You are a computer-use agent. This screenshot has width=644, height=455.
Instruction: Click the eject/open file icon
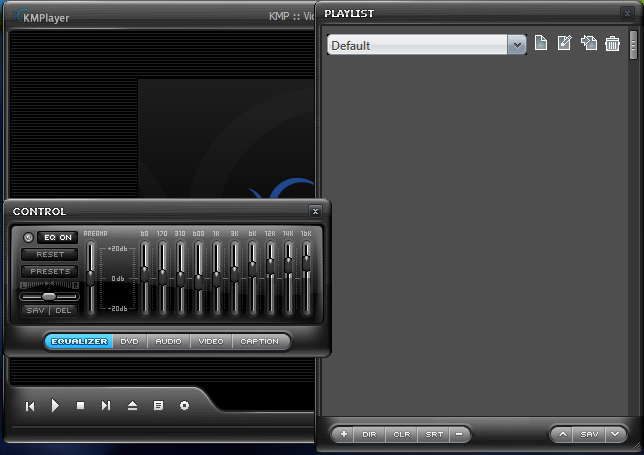[x=132, y=406]
